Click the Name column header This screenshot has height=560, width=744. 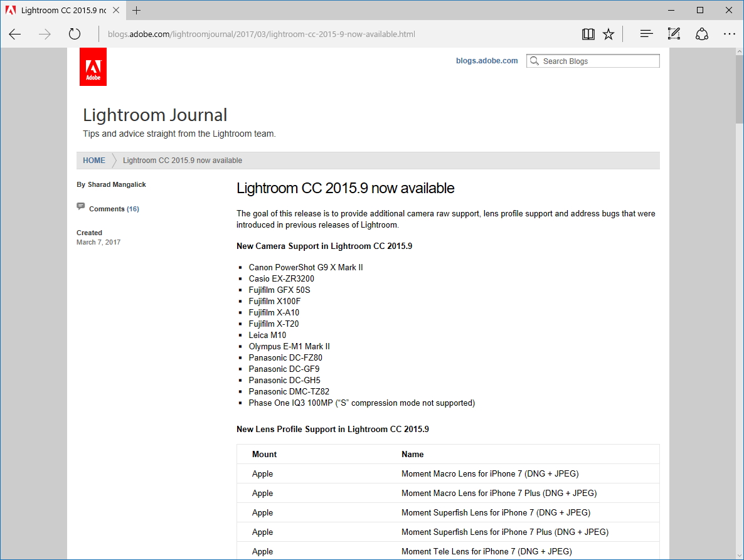click(x=412, y=454)
